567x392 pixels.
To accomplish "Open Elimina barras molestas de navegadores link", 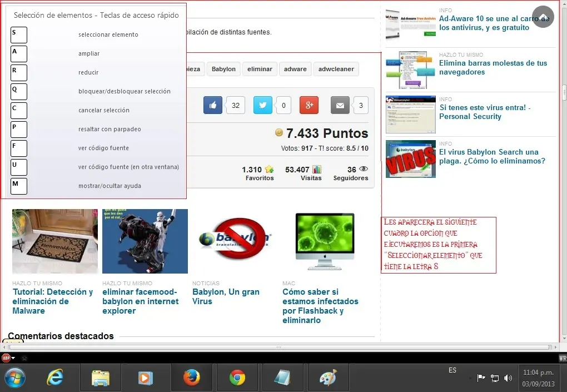I will [x=493, y=68].
